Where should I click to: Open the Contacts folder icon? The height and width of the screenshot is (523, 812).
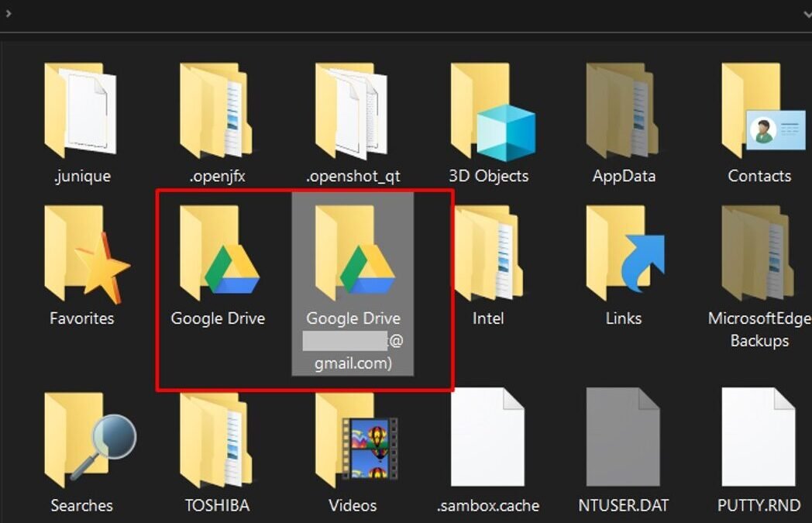(763, 110)
